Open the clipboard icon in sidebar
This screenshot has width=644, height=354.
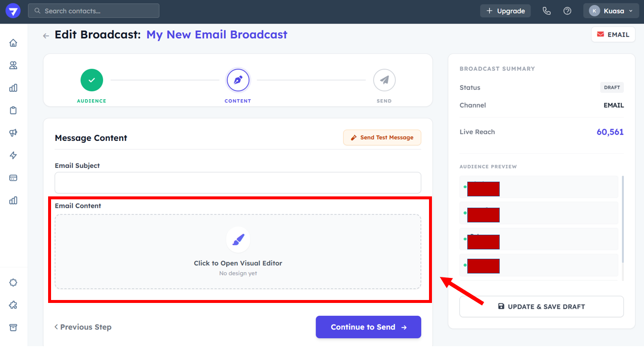pyautogui.click(x=13, y=110)
